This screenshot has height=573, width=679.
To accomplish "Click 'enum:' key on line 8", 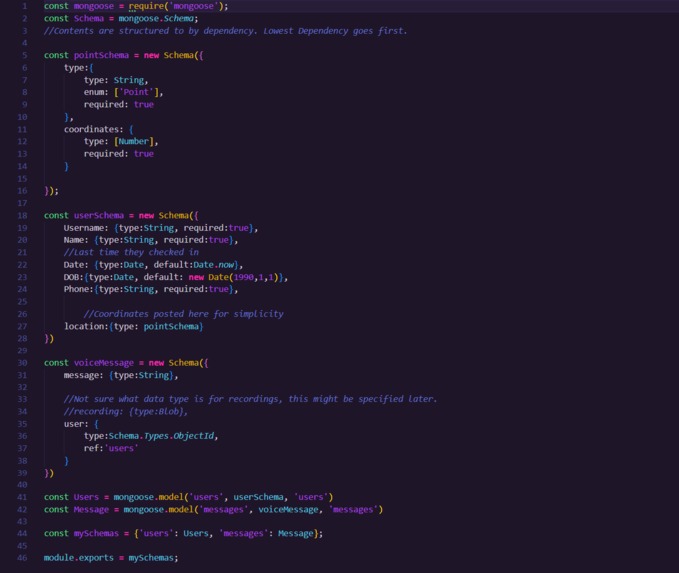I will click(x=96, y=92).
